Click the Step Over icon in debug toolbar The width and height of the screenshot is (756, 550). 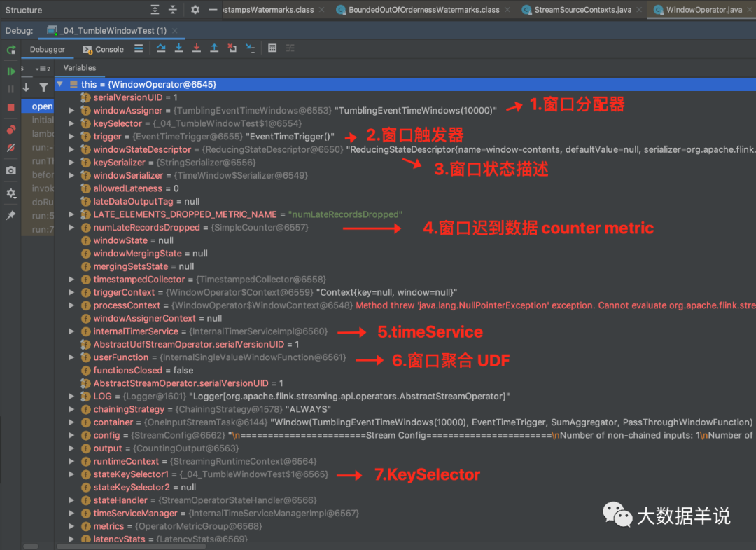pyautogui.click(x=162, y=49)
